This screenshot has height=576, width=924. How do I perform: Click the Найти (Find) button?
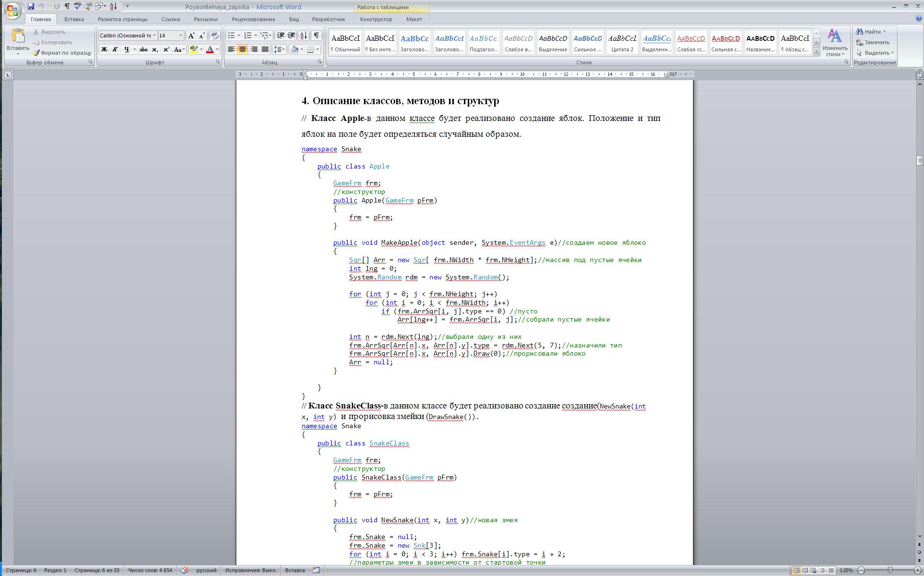(x=872, y=32)
